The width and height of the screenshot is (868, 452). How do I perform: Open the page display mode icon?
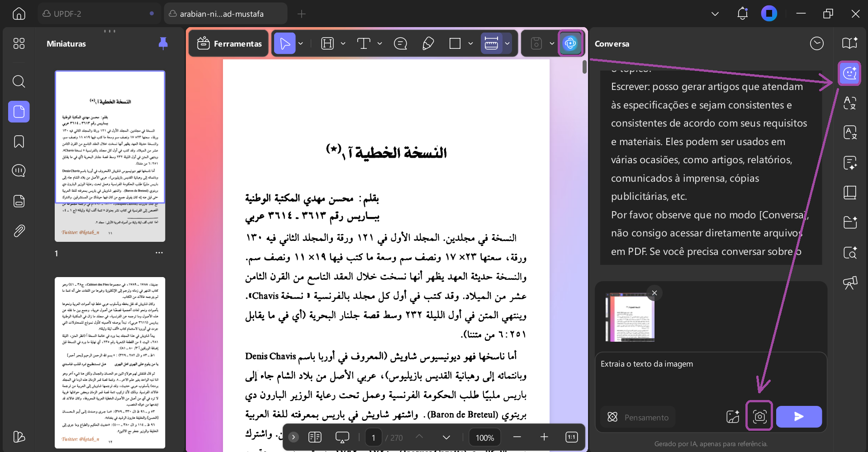[x=315, y=437]
